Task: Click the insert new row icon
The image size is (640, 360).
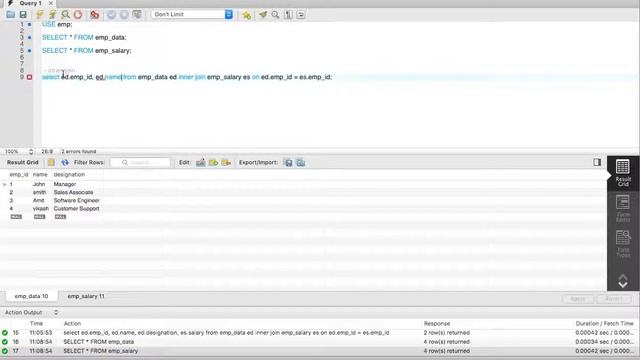Action: (x=213, y=162)
